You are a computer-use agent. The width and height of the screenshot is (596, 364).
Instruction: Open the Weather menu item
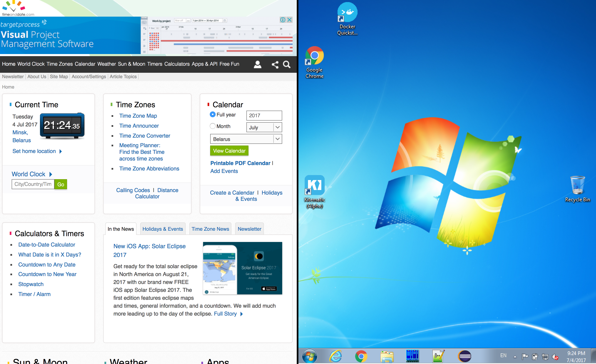pyautogui.click(x=107, y=64)
